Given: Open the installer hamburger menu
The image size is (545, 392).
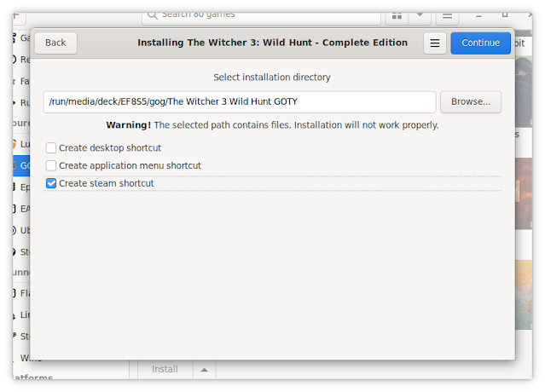Looking at the screenshot, I should pyautogui.click(x=434, y=43).
